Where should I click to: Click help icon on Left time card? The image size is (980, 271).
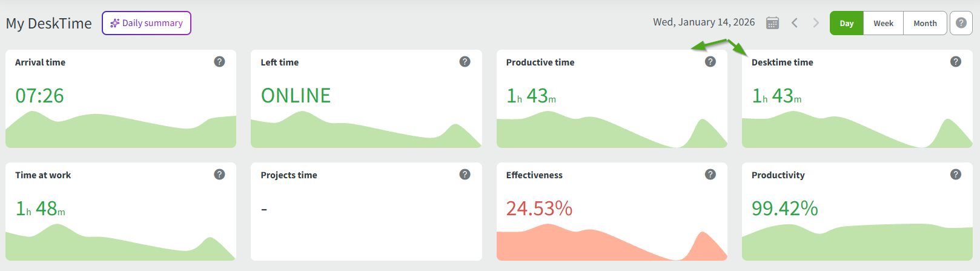point(465,62)
